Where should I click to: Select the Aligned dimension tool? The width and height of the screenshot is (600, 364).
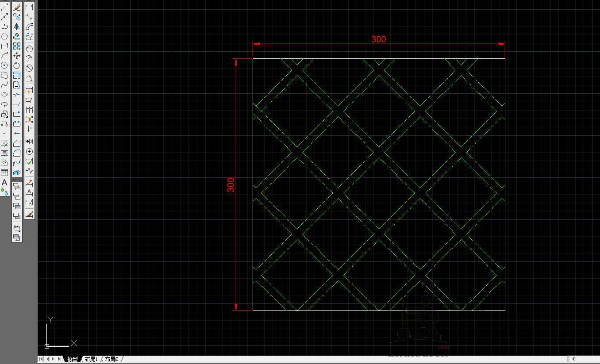point(29,17)
